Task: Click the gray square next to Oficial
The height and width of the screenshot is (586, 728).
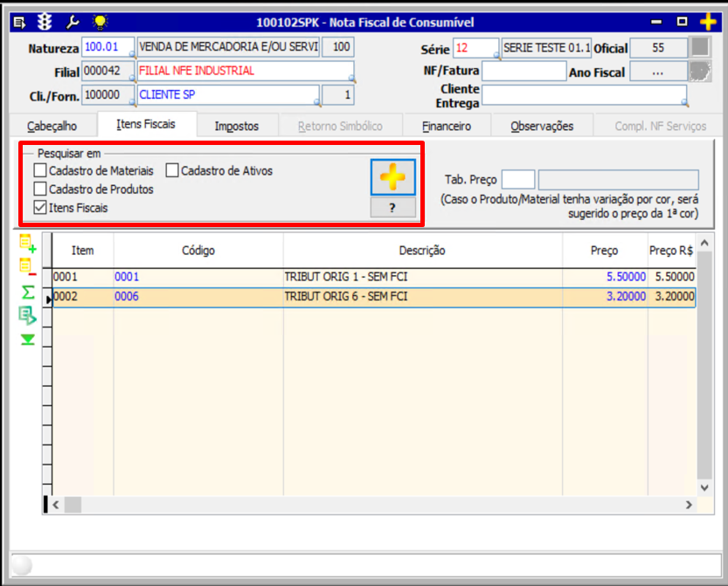Action: [700, 47]
